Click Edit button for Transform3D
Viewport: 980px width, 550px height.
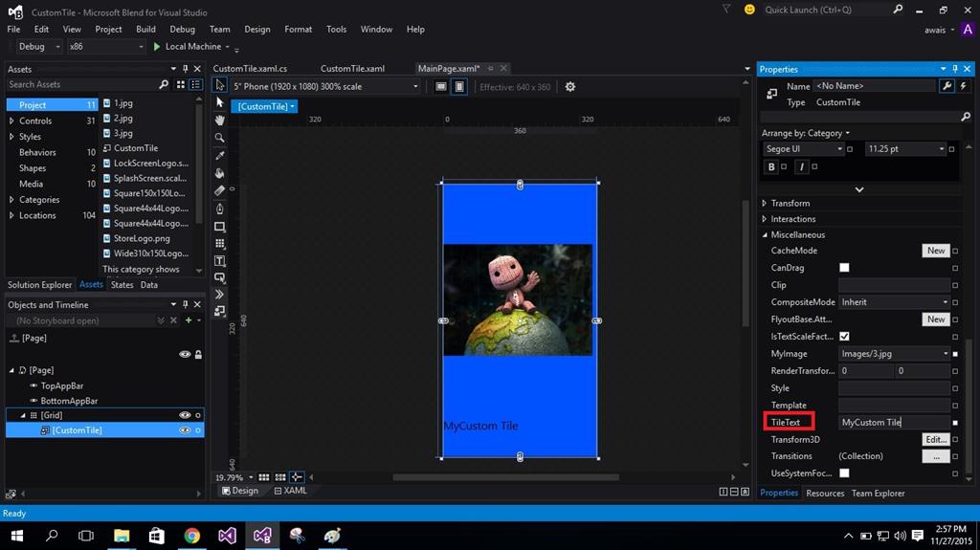[x=936, y=439]
